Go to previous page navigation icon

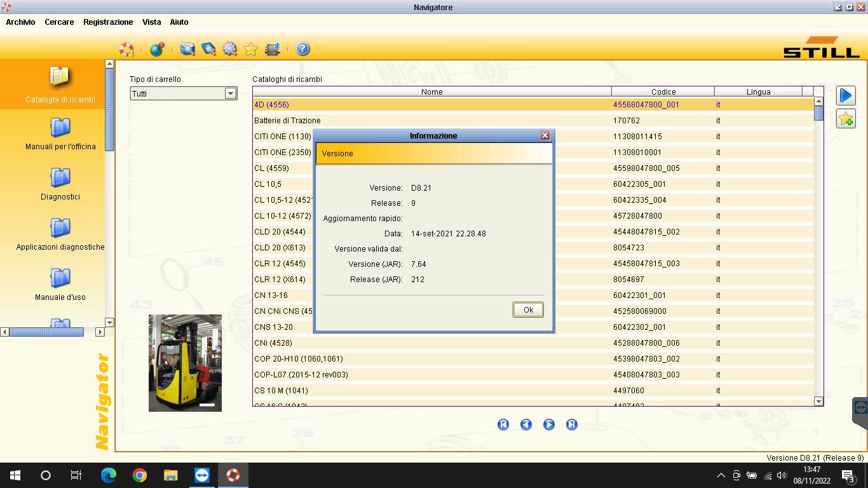pos(526,424)
